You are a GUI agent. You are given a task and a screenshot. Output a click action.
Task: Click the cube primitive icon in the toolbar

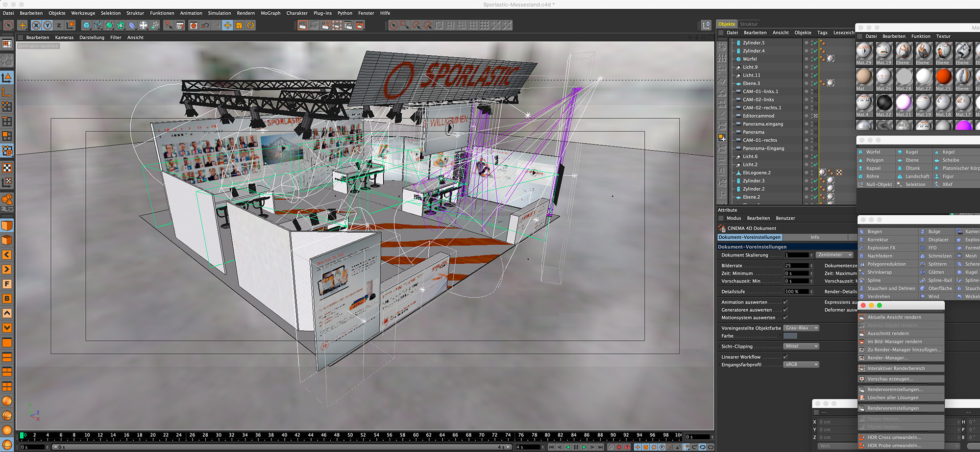pos(87,25)
